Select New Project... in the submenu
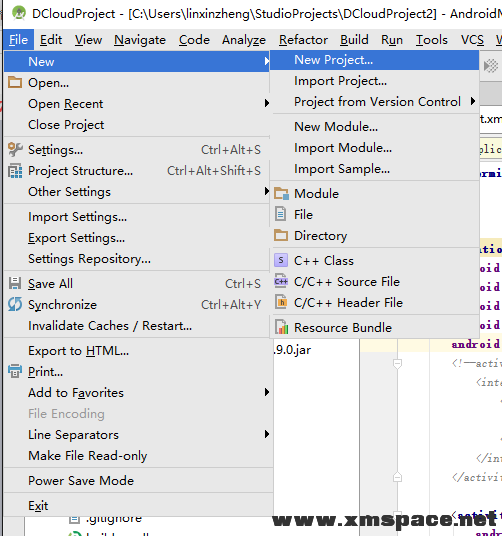This screenshot has height=536, width=502. (374, 60)
